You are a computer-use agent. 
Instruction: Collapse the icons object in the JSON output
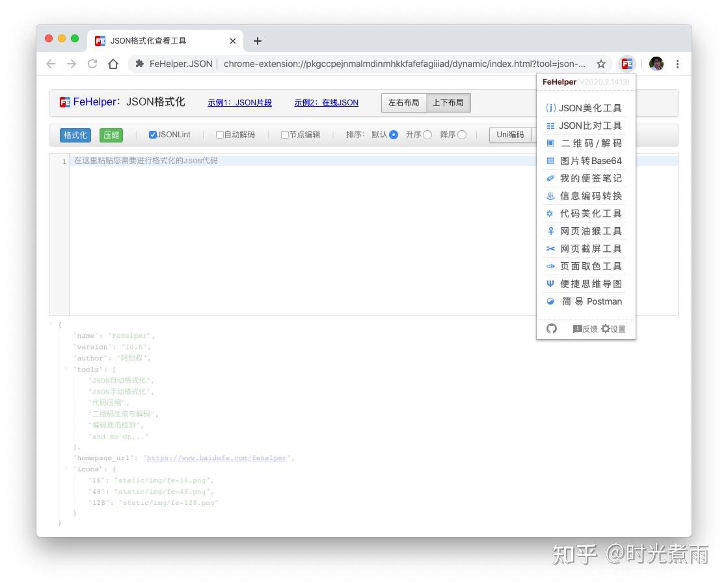click(66, 469)
